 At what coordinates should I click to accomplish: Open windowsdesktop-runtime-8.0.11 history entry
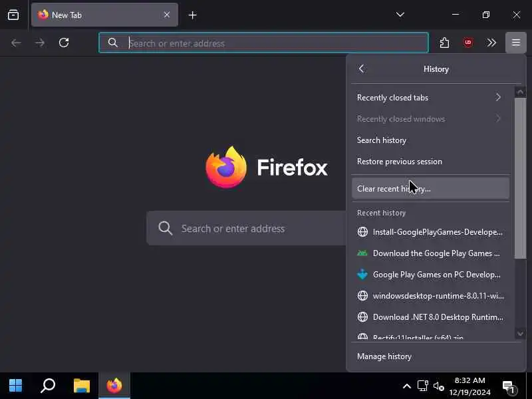[430, 296]
